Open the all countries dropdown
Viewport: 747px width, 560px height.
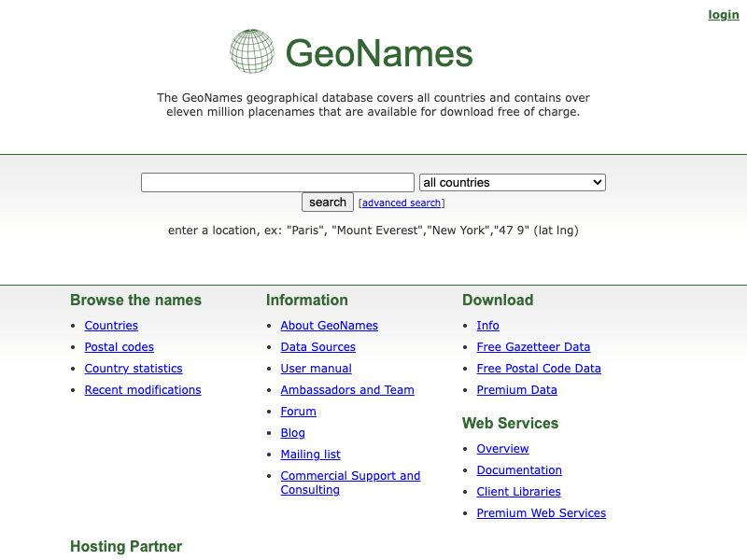pyautogui.click(x=513, y=182)
